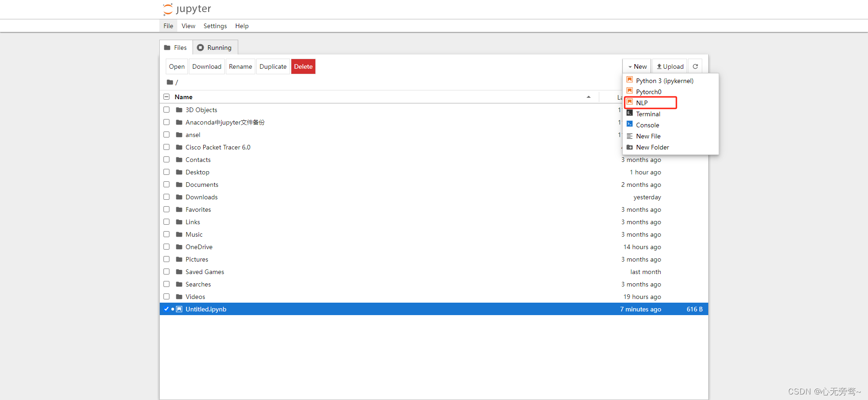Check the box for Videos

click(x=166, y=297)
